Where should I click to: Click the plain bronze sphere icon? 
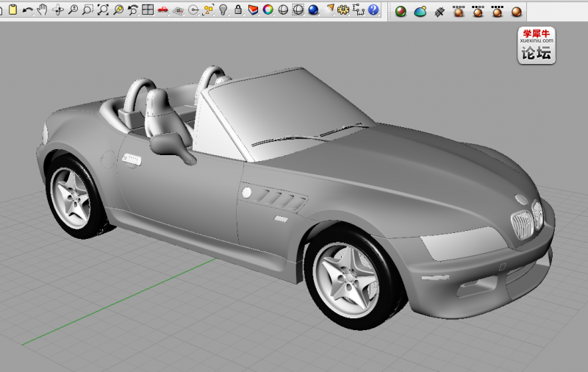[x=517, y=12]
